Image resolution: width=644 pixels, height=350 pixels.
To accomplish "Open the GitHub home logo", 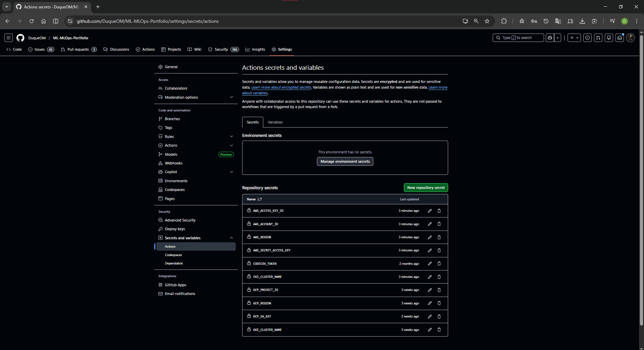I will (x=20, y=38).
